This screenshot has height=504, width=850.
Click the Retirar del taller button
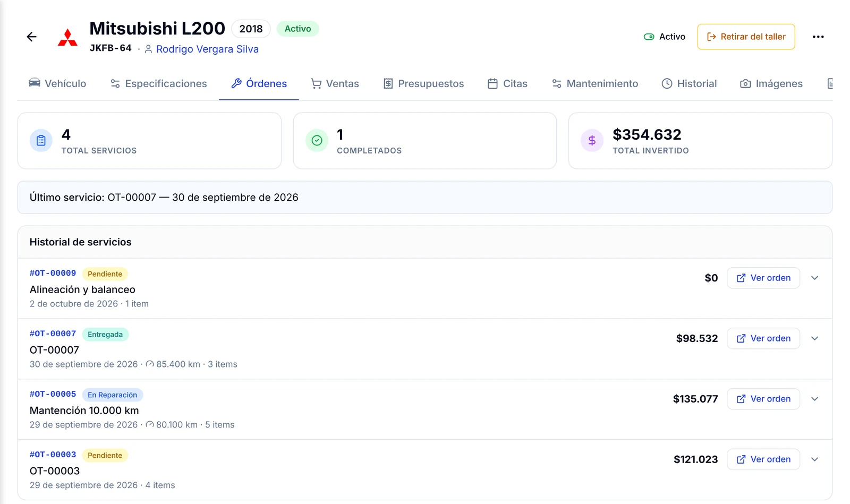click(x=746, y=37)
